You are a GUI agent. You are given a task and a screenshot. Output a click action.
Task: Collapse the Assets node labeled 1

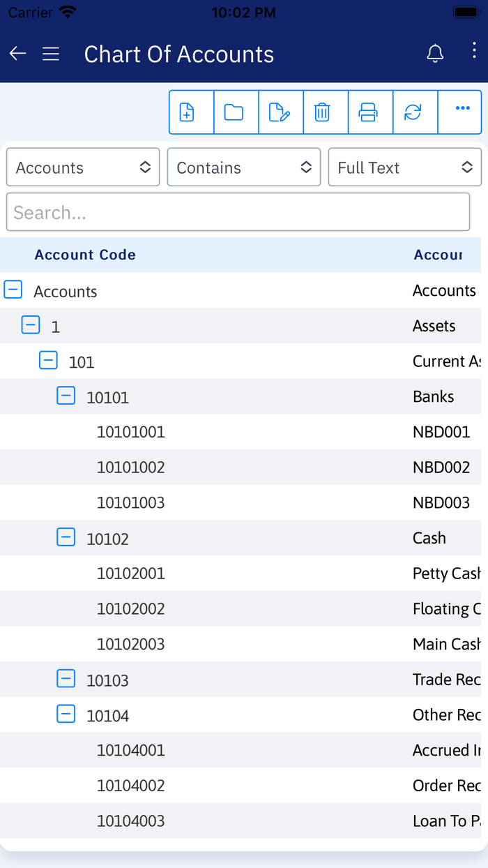[31, 324]
